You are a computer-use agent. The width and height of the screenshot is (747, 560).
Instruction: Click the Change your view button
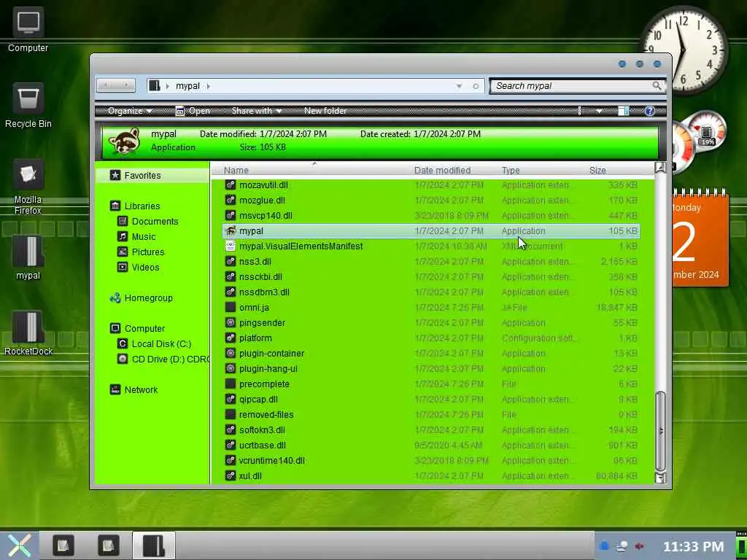pos(580,111)
